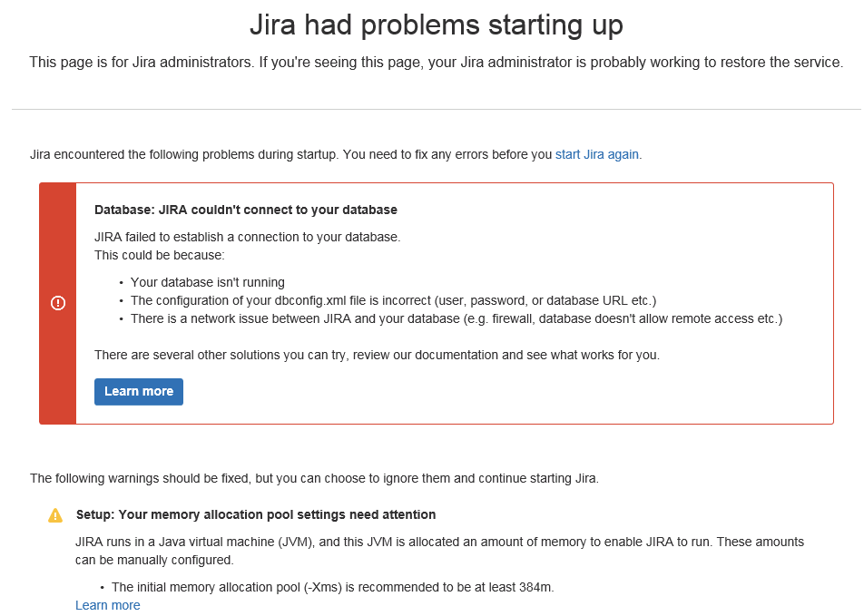
Task: Open the 'start Jira again' link
Action: coord(597,154)
